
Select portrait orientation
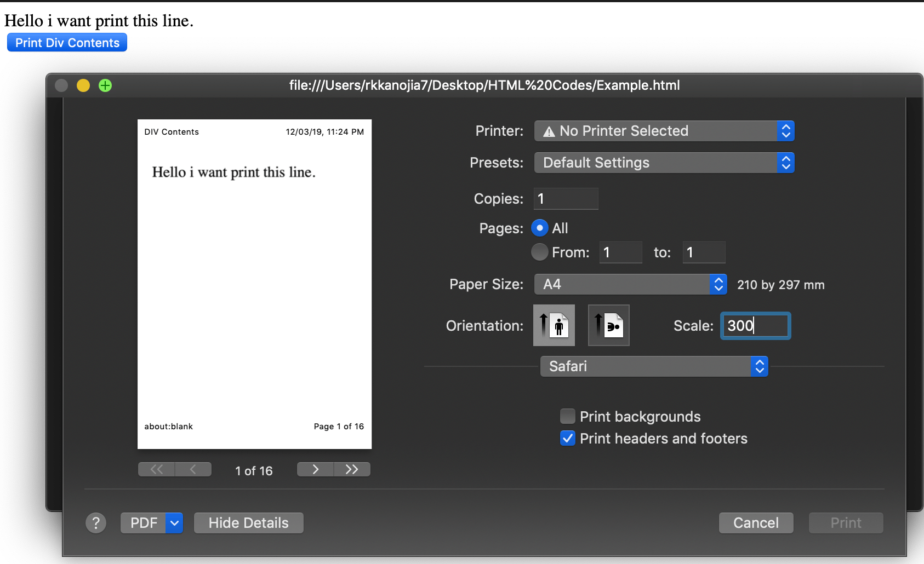point(554,325)
